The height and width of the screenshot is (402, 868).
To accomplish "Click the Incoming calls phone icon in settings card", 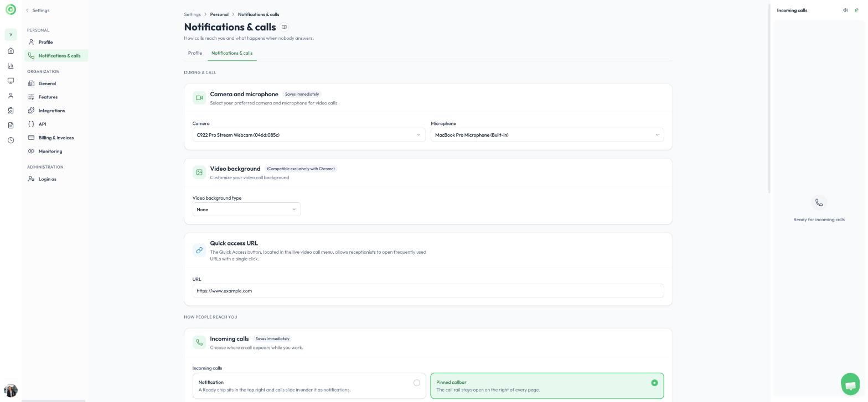I will 199,342.
